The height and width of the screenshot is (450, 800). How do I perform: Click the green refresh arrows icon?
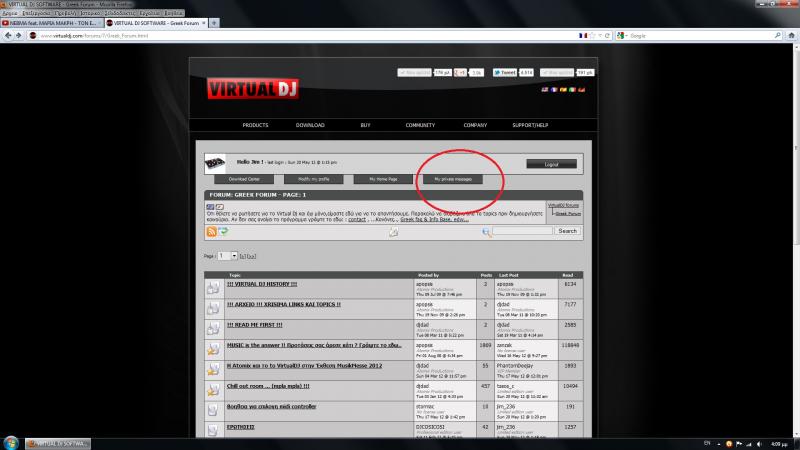223,232
